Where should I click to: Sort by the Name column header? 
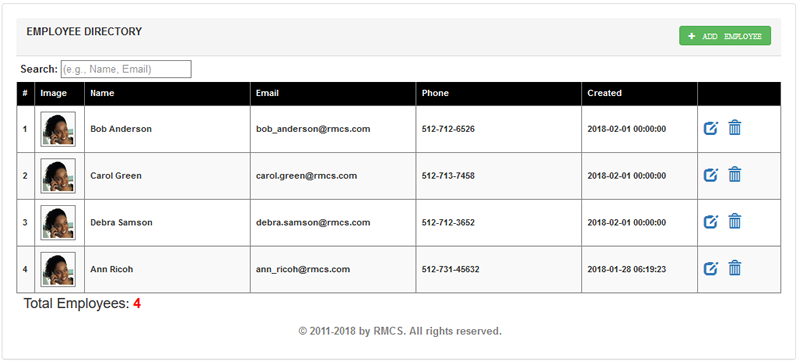tap(102, 93)
